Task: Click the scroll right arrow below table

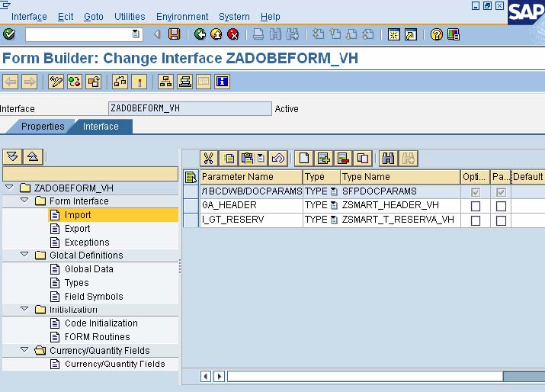Action: (219, 376)
